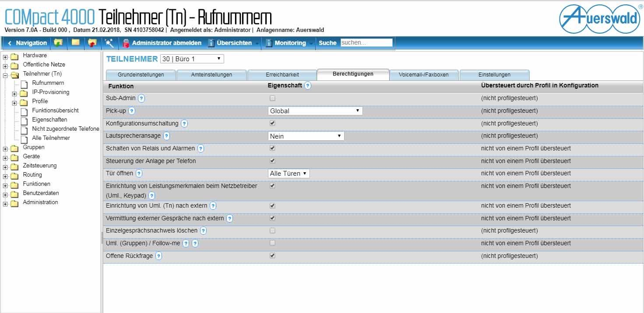The width and height of the screenshot is (644, 313).
Task: Open the Übersichten menu
Action: pyautogui.click(x=234, y=43)
